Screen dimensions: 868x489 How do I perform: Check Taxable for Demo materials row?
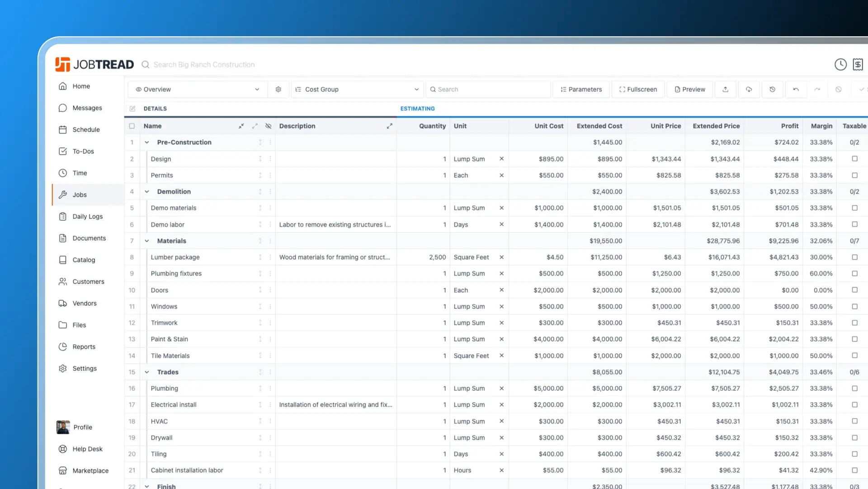(x=854, y=208)
